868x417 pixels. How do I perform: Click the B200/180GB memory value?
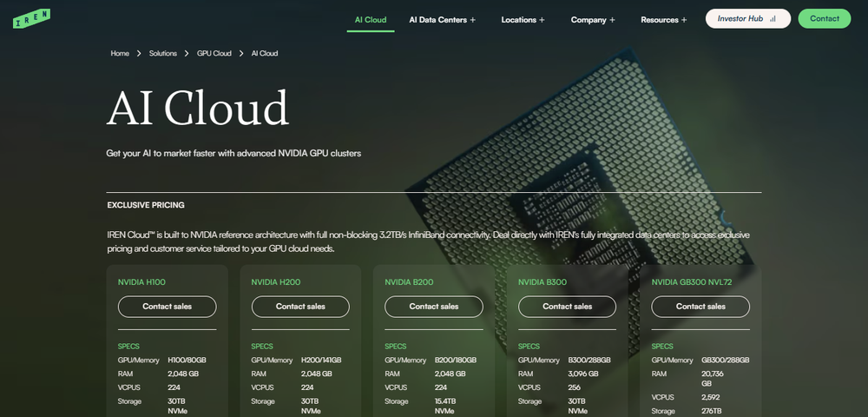tap(456, 360)
